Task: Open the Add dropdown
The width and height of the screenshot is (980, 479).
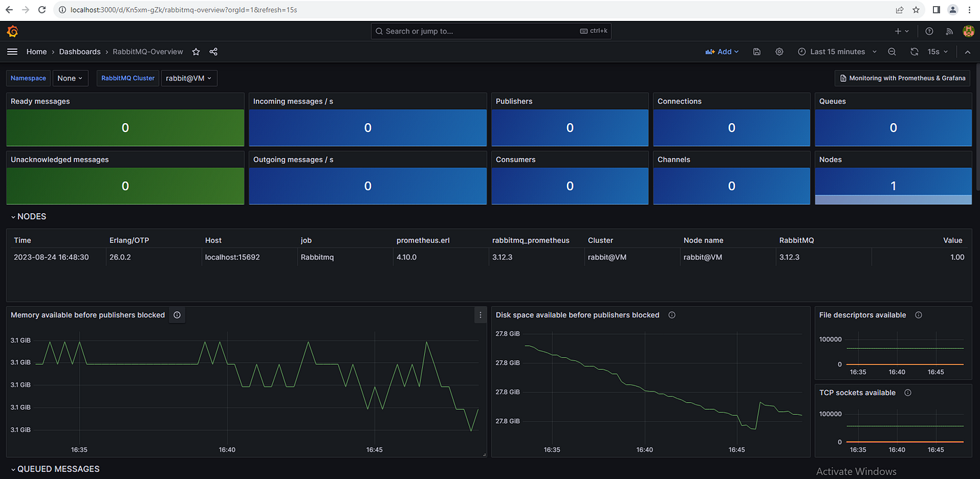Action: tap(722, 52)
